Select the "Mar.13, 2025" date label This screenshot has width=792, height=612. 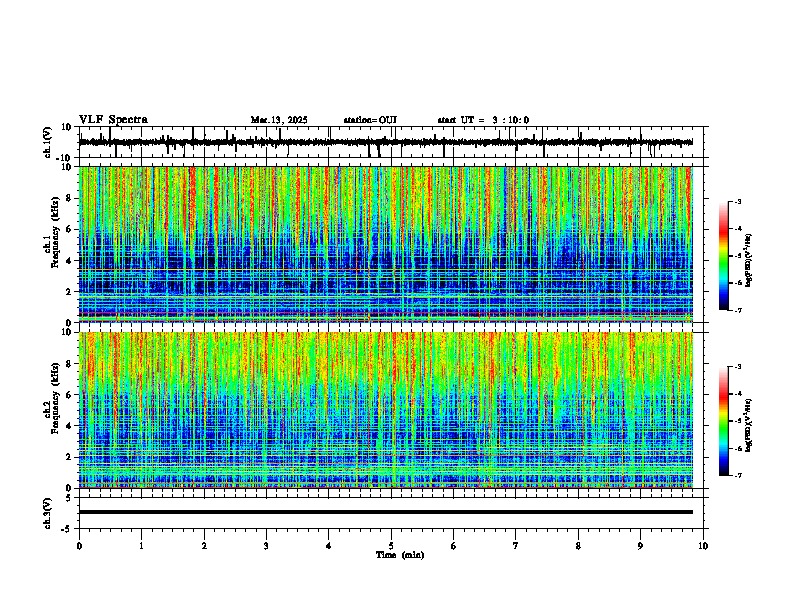coord(279,120)
